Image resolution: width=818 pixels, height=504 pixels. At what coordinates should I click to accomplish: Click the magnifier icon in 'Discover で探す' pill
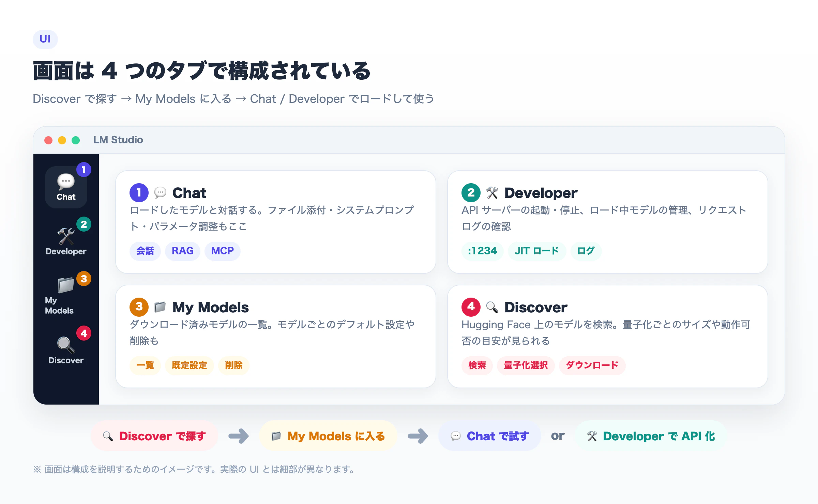108,436
